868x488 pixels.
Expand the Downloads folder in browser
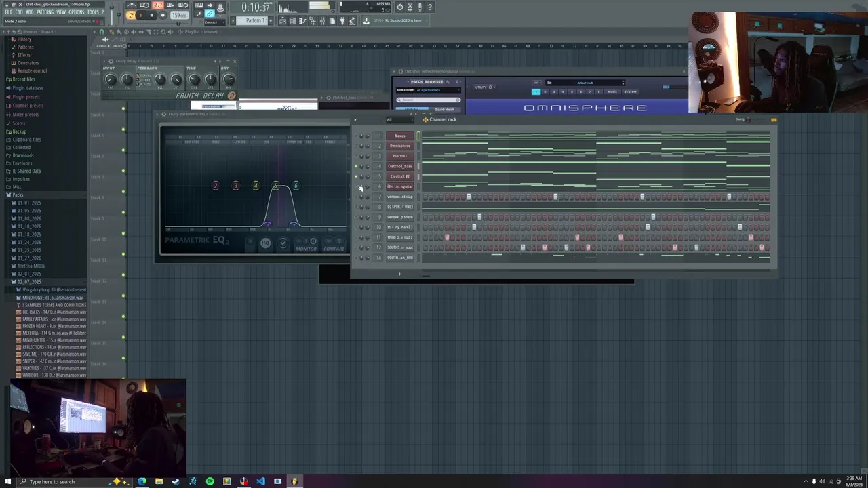click(x=23, y=155)
